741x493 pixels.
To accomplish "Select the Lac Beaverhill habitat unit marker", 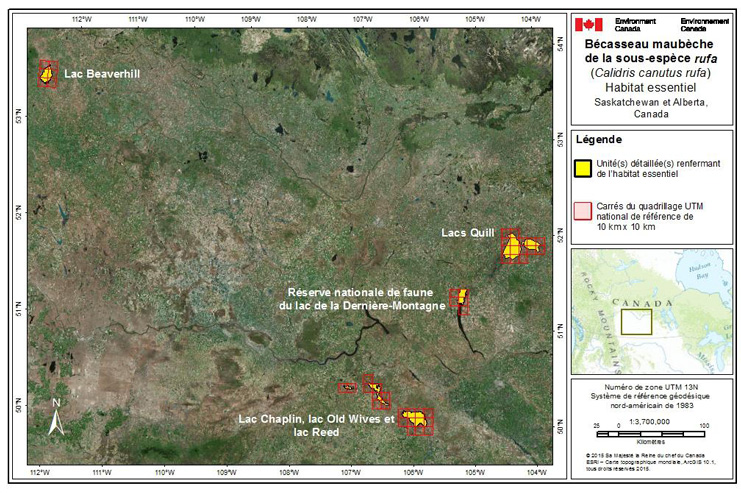I will pos(46,74).
